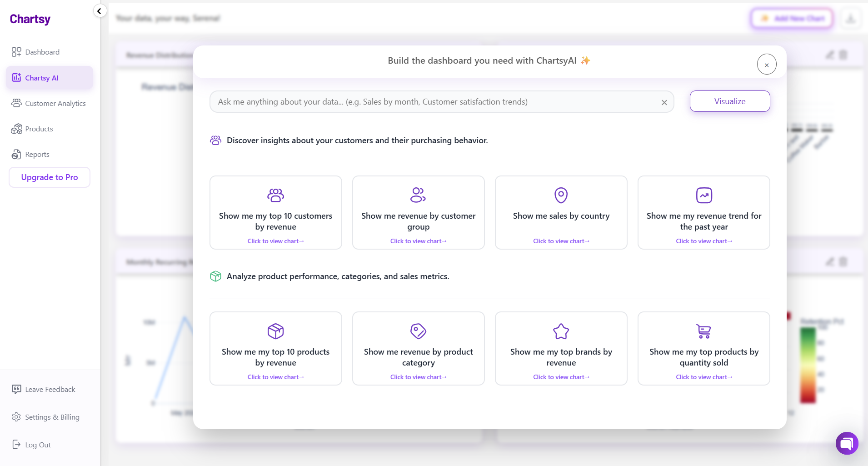Screen dimensions: 868x466
Task: Select the top products by quantity cart icon
Action: pos(703,331)
